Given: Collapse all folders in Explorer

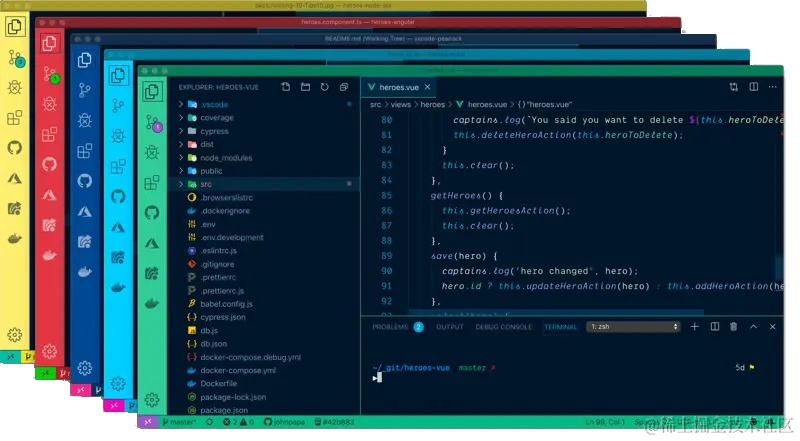Looking at the screenshot, I should pos(343,87).
